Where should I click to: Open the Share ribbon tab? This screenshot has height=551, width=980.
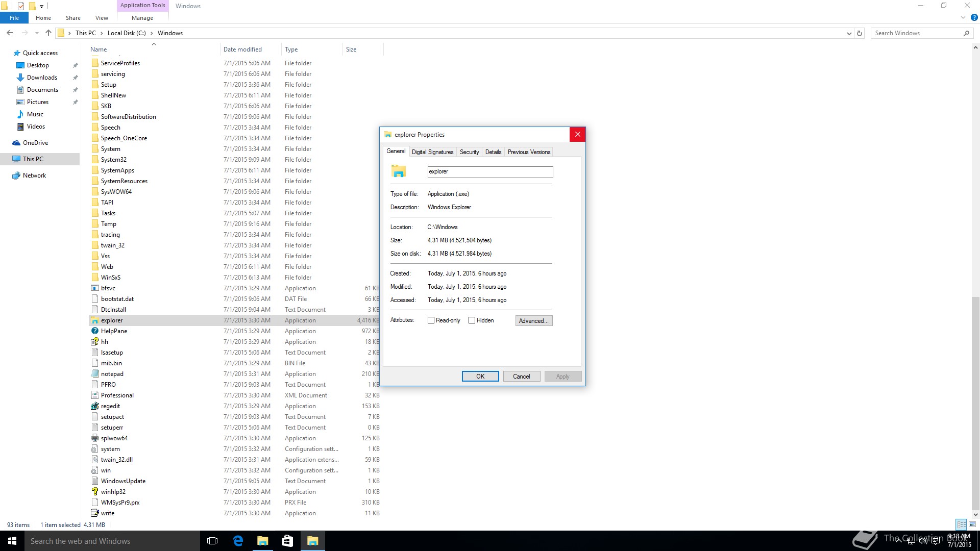(x=73, y=18)
